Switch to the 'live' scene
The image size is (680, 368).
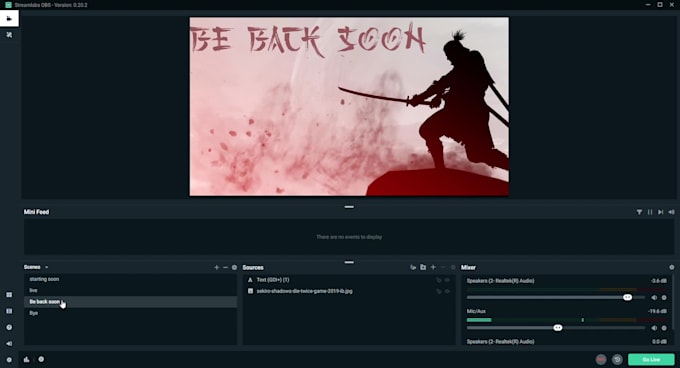click(x=130, y=290)
